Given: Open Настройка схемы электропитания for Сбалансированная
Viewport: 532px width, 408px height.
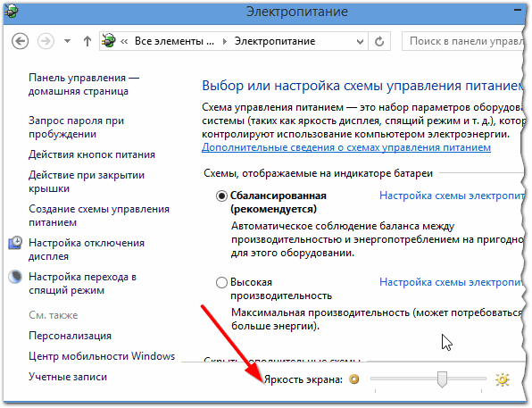Looking at the screenshot, I should 452,196.
